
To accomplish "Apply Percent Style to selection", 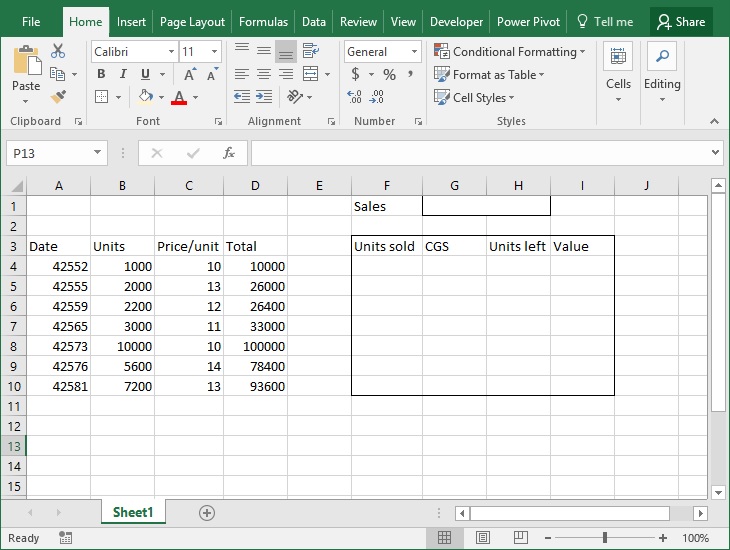I will coord(389,75).
